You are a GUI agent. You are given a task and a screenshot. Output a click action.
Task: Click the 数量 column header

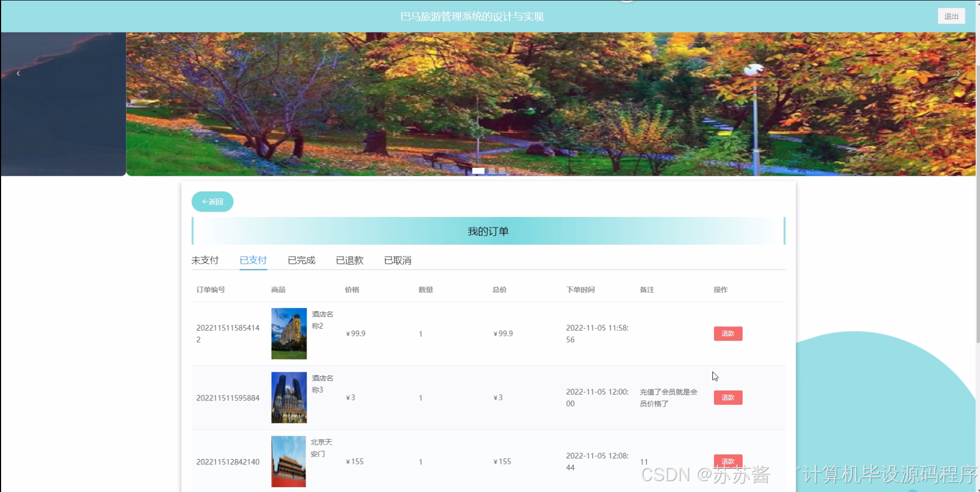(426, 290)
